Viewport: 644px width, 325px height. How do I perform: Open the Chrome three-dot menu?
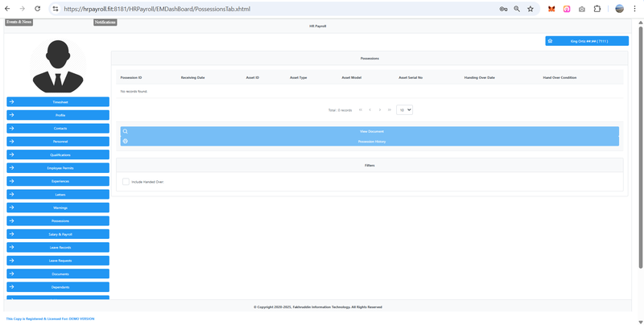pos(635,9)
